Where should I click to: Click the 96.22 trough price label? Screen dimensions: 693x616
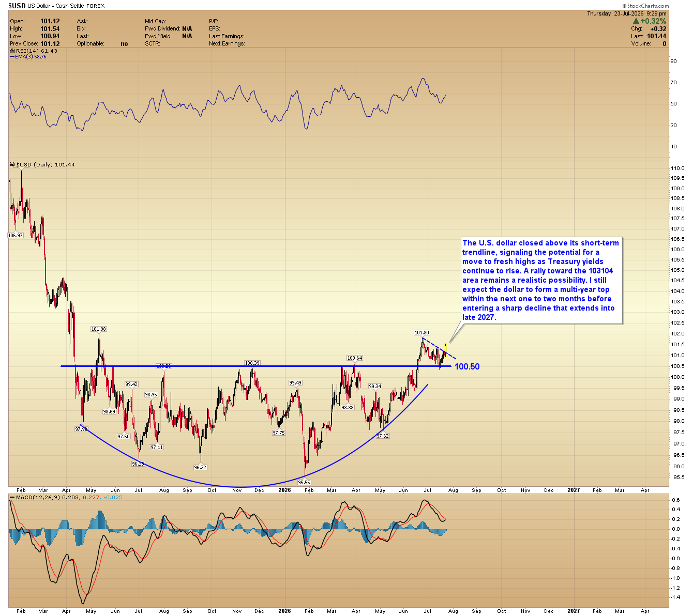(200, 467)
